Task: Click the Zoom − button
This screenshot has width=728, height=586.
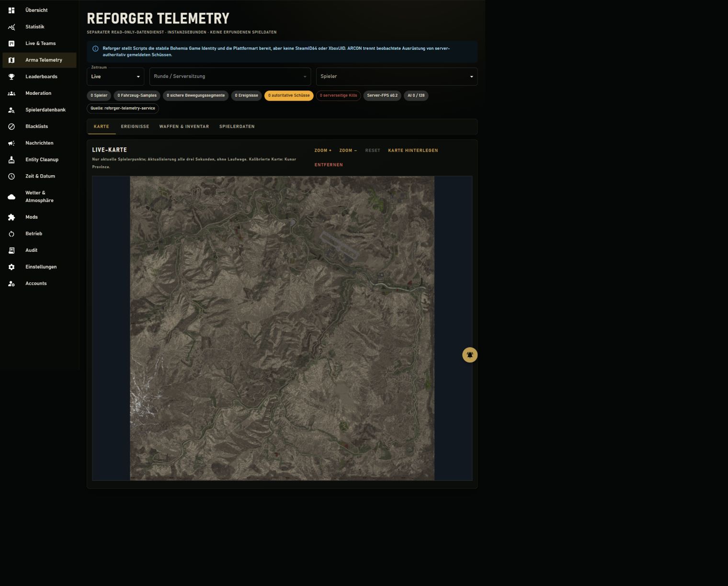Action: 348,150
